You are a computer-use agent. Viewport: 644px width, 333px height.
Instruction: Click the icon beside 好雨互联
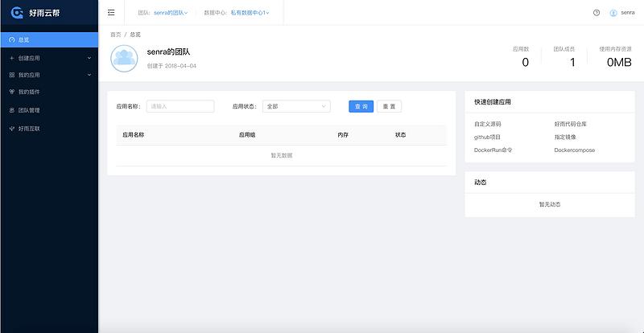[11, 129]
